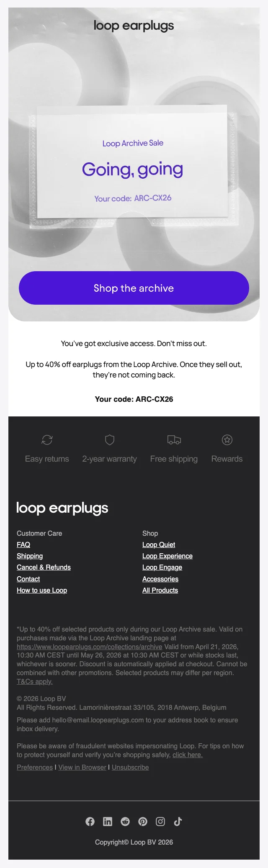Open the Instagram social icon
268x868 pixels.
[x=160, y=822]
